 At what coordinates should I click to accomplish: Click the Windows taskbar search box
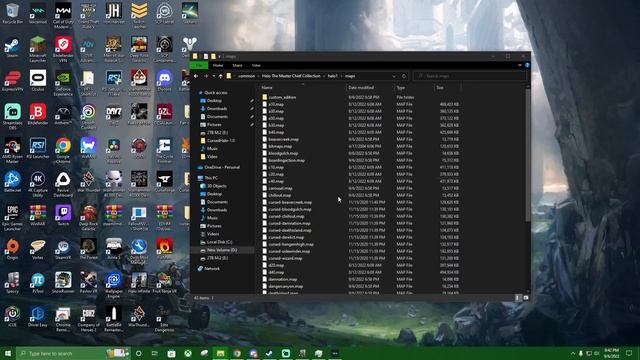(73, 353)
